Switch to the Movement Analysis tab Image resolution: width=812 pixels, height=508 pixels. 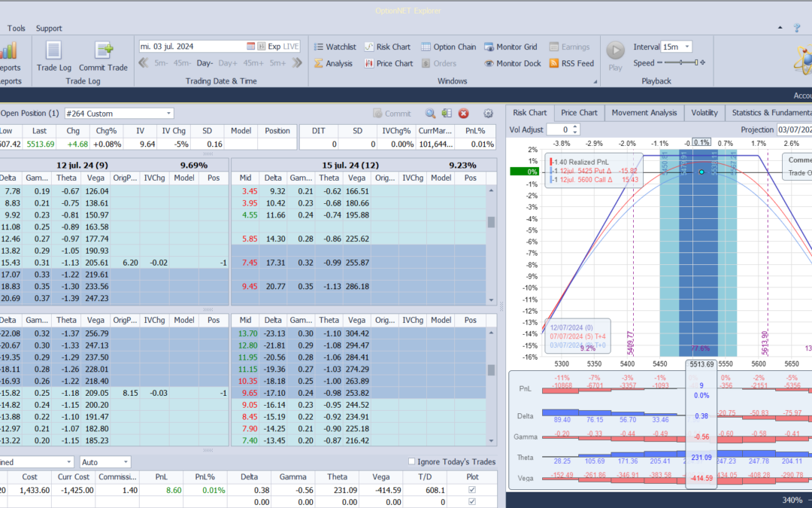pos(644,113)
